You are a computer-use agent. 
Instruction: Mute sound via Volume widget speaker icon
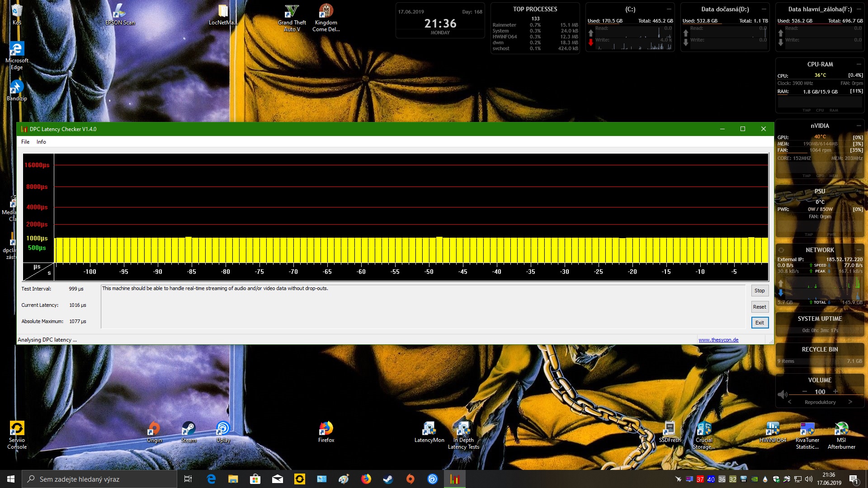[x=783, y=394]
